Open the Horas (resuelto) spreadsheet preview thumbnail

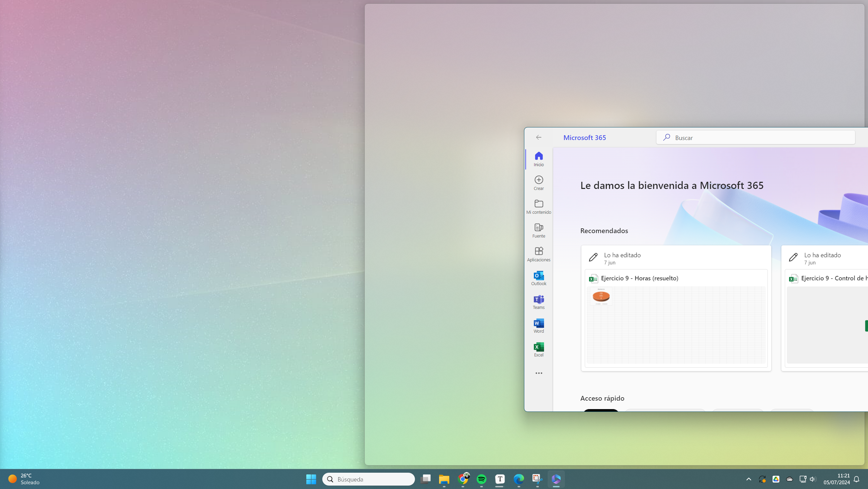click(676, 325)
